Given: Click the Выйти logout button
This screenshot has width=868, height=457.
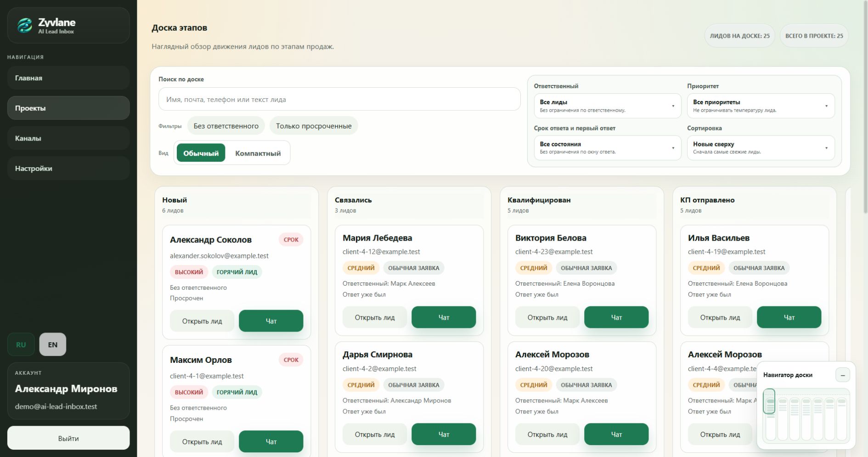Looking at the screenshot, I should 68,438.
